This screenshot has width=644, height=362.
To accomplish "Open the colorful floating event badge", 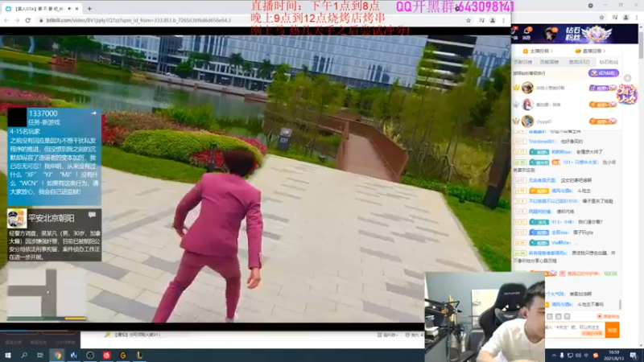I will [x=627, y=94].
